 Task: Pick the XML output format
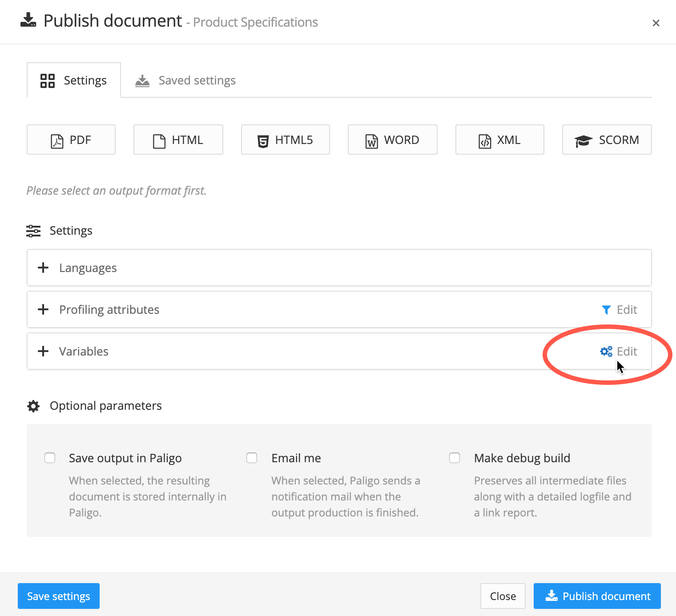[499, 140]
